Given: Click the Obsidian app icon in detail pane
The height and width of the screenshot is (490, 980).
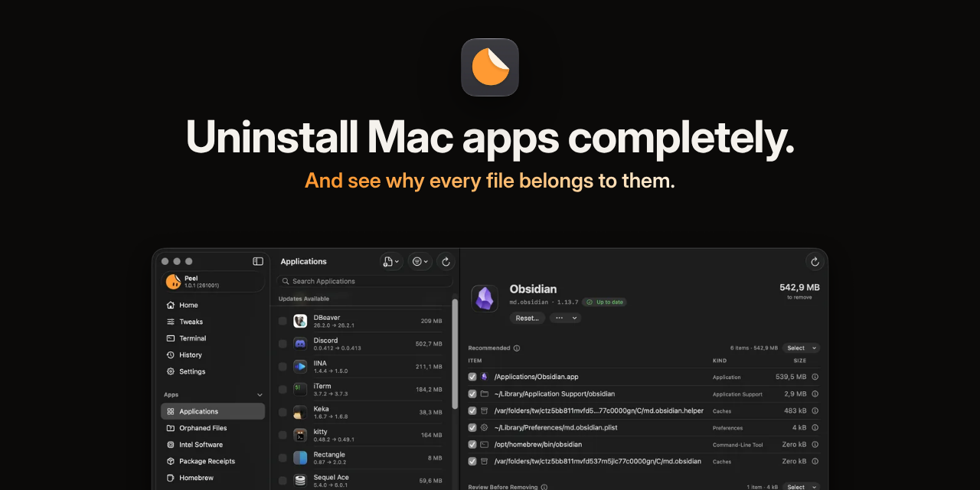Looking at the screenshot, I should (484, 299).
